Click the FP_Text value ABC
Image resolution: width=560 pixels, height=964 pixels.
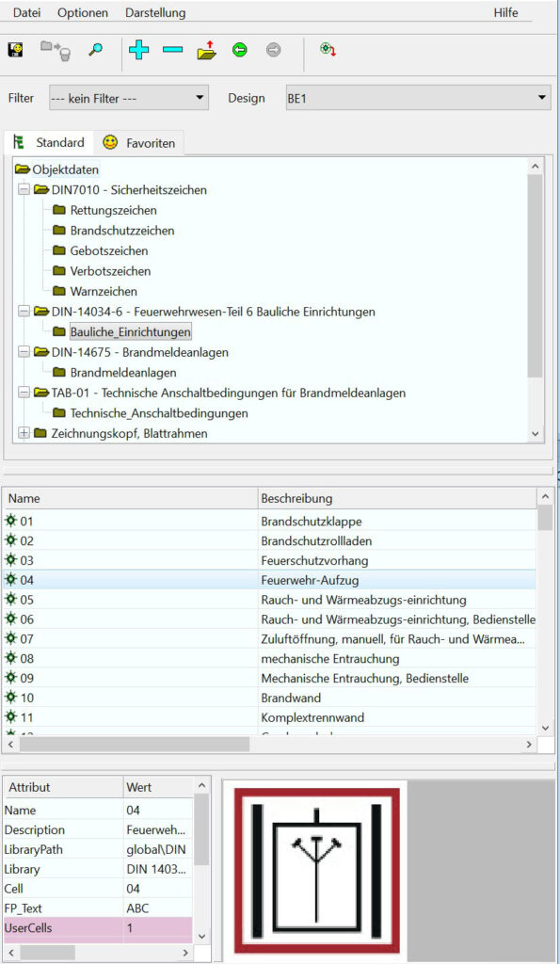(137, 908)
